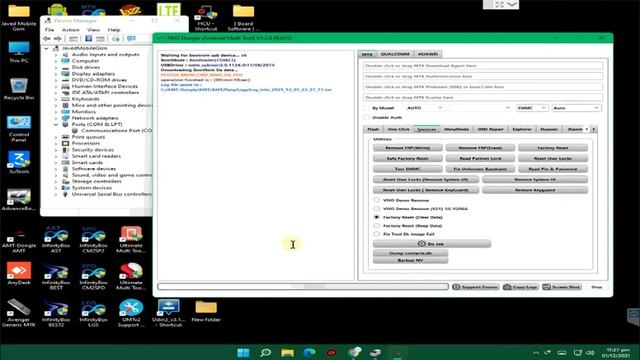Select VIVO Demo Remove (V21) 5G option
Image resolution: width=640 pixels, height=360 pixels.
tap(376, 209)
